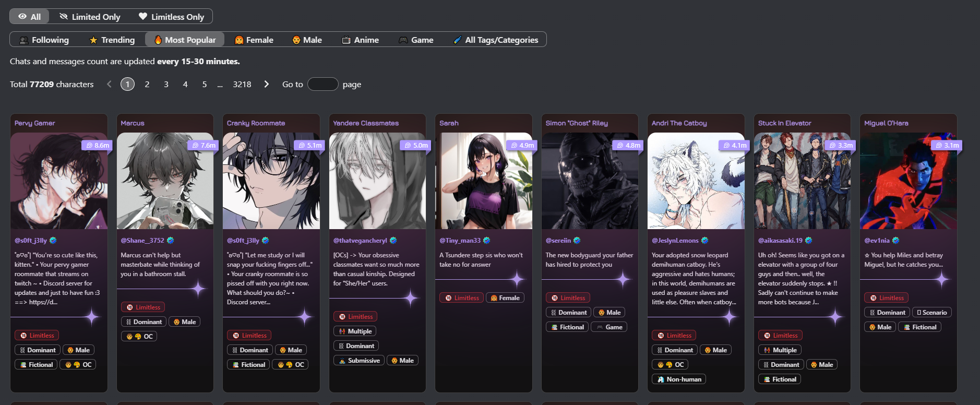980x405 pixels.
Task: Visit creator @JeslynLemons profile
Action: click(x=675, y=241)
